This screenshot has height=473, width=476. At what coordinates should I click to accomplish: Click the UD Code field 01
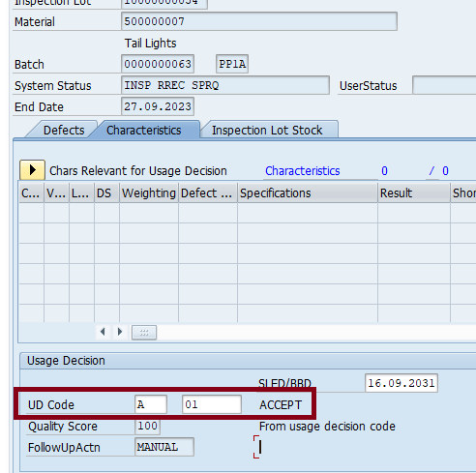212,404
